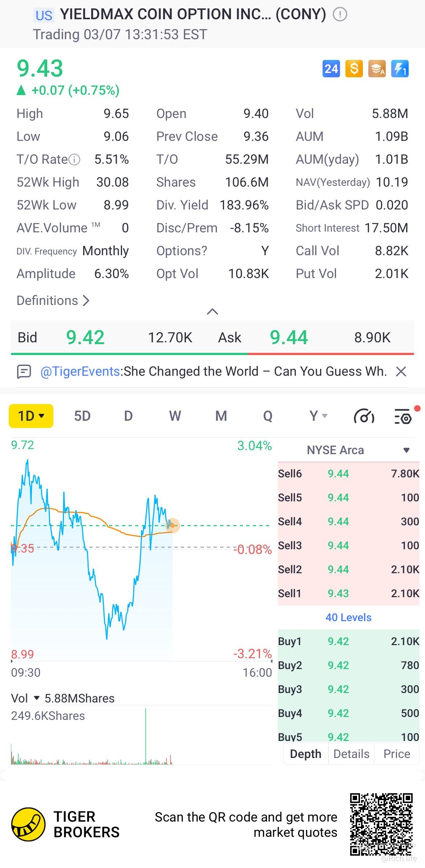Select the Buy2 780 row
Screen dimensions: 425x868
348,665
